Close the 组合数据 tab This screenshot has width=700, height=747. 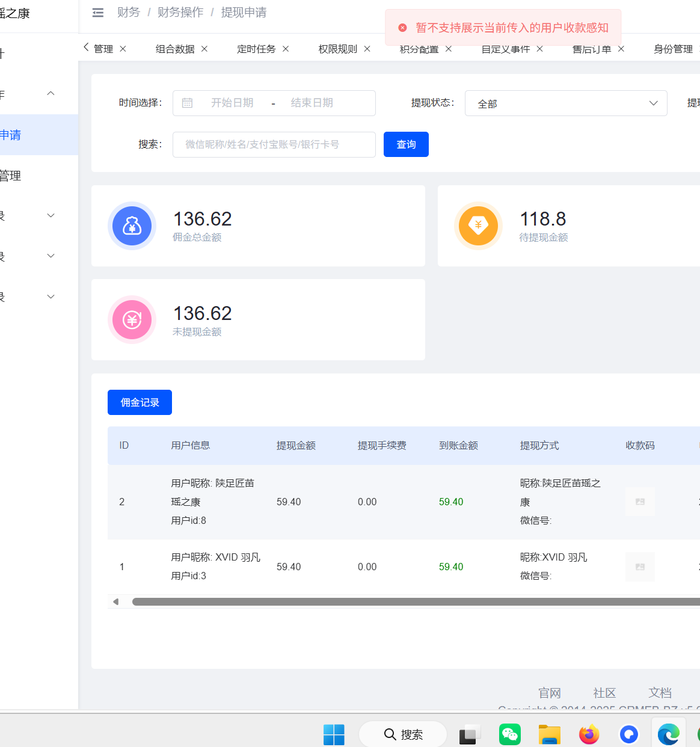tap(204, 49)
